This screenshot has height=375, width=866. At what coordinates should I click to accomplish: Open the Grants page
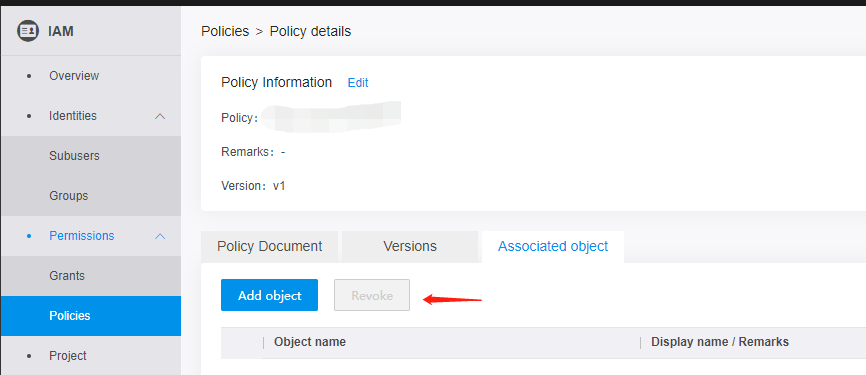(x=67, y=276)
